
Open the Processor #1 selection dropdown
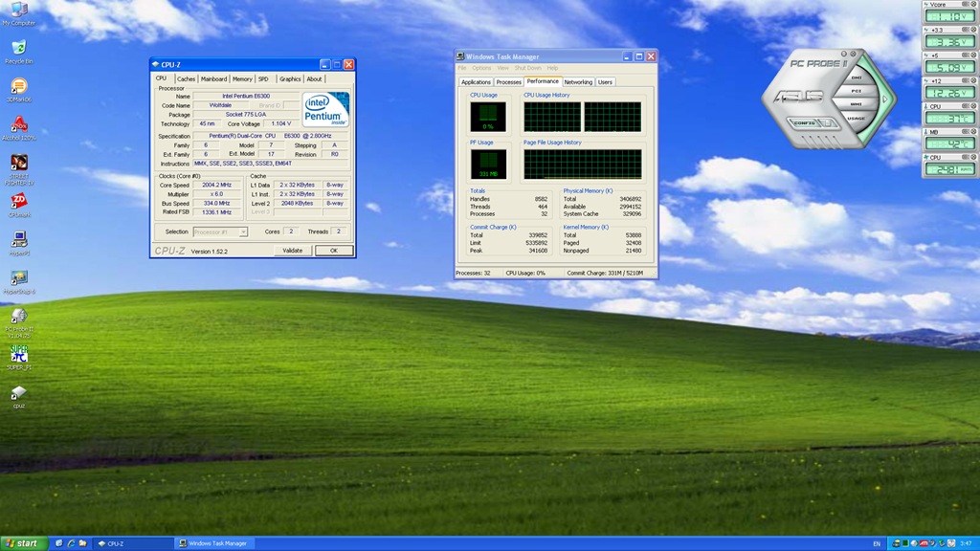click(220, 231)
